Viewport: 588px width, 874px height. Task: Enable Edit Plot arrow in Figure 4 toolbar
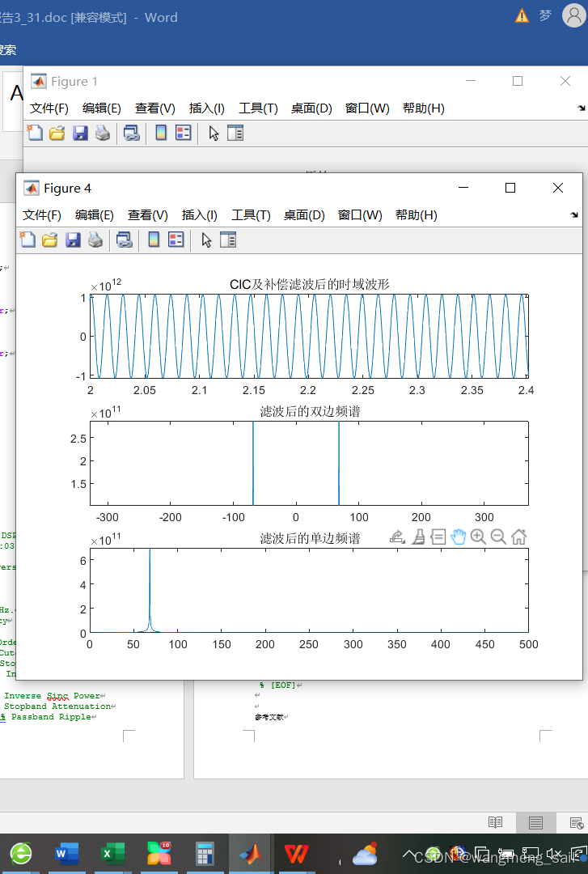(206, 240)
